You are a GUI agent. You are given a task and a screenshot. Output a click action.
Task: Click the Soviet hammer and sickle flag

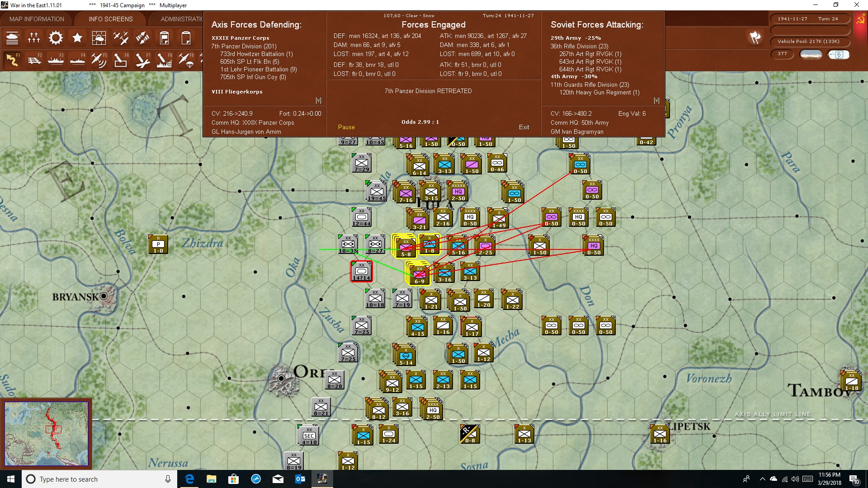[x=860, y=20]
